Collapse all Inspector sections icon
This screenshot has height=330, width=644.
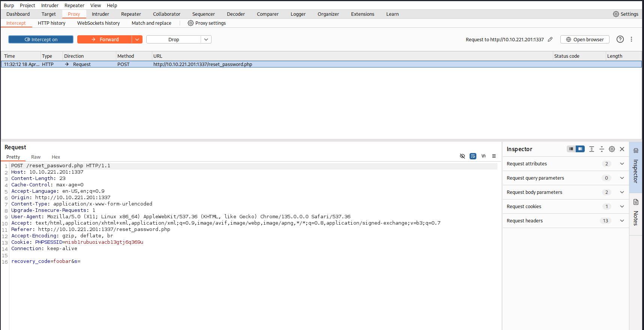tap(602, 149)
